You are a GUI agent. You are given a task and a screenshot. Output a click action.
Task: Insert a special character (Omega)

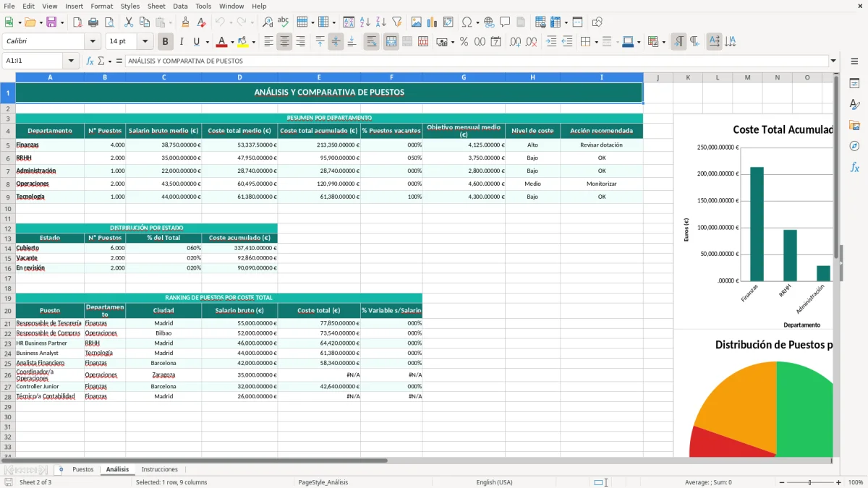click(x=467, y=22)
